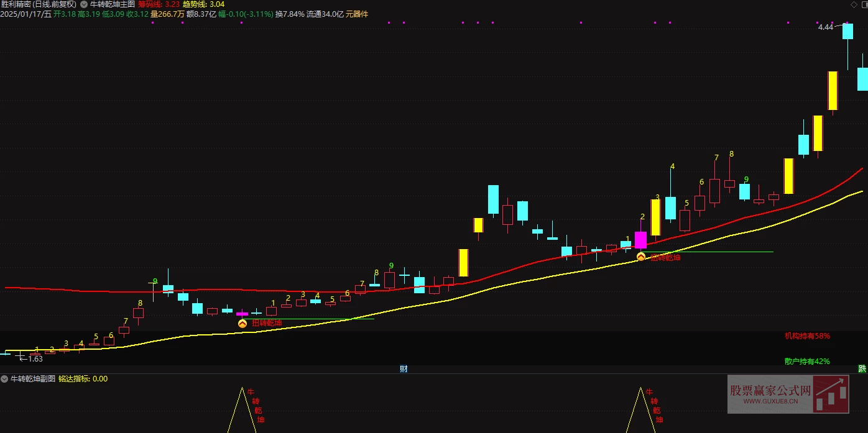
Task: Select the 1.63 low price marker
Action: 35,358
